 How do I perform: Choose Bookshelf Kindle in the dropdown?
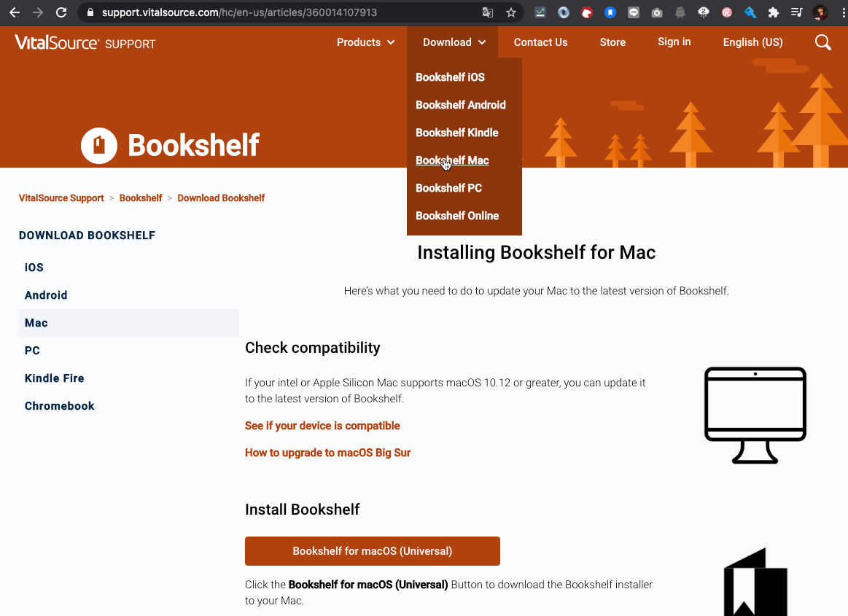[457, 133]
